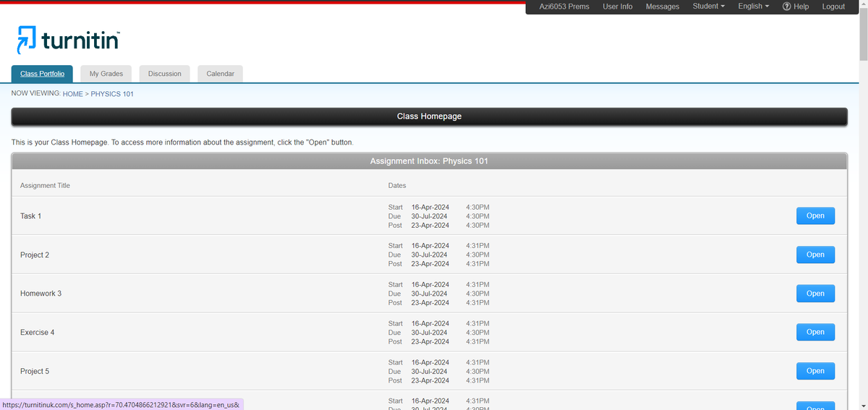Open the Task 1 assignment
Screen dimensions: 868x410
click(815, 215)
